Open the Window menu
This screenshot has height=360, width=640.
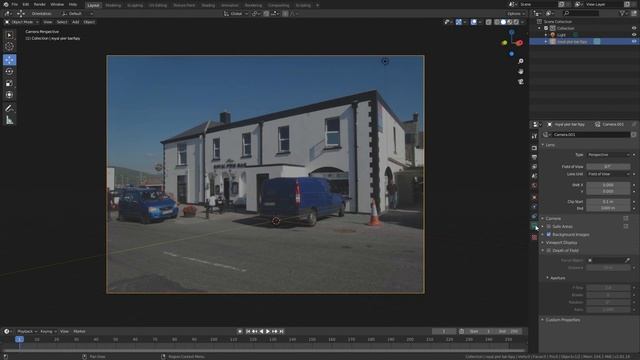(x=57, y=4)
